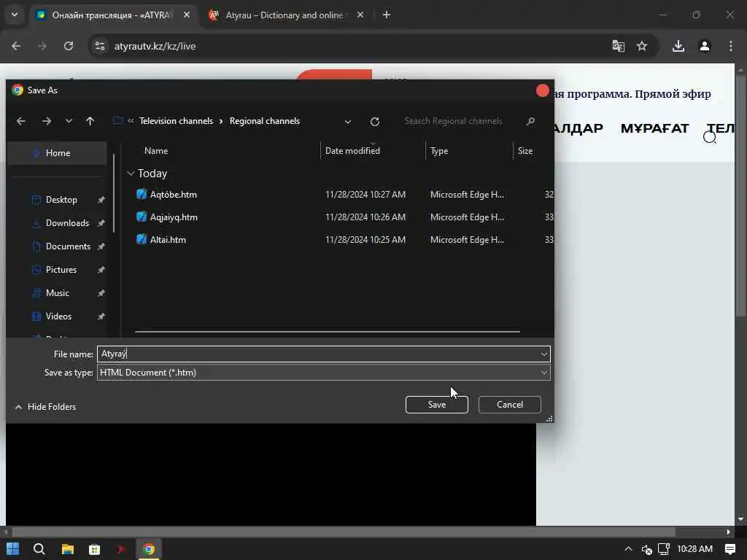
Task: Open Chrome tab search dropdown
Action: pyautogui.click(x=15, y=15)
